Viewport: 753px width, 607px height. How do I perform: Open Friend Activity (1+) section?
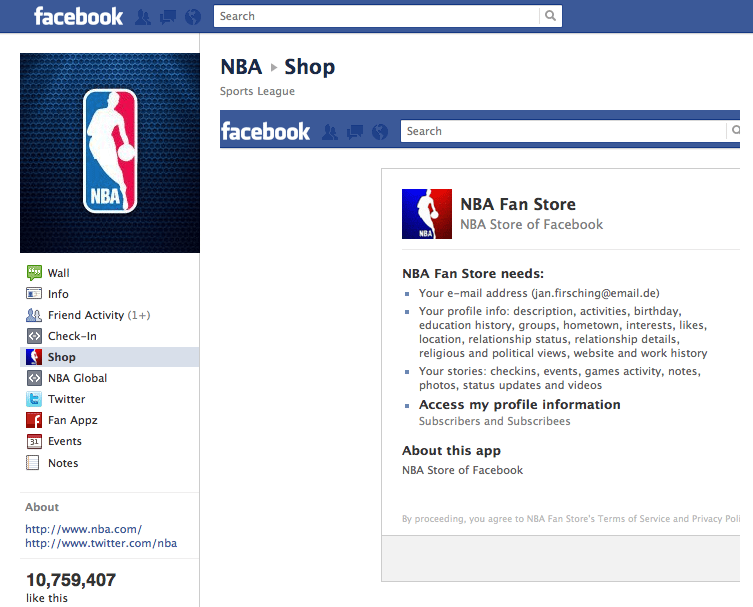pos(99,315)
